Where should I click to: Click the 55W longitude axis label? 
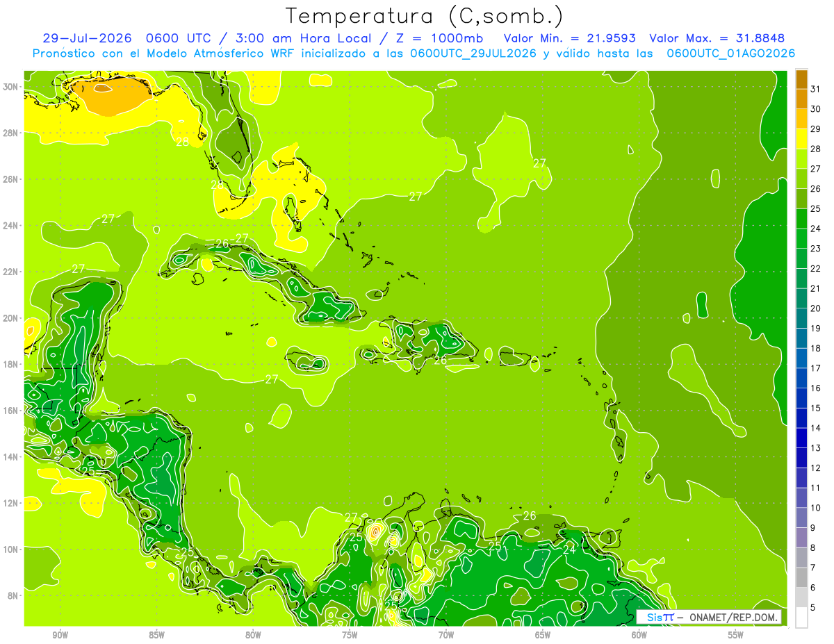point(736,635)
